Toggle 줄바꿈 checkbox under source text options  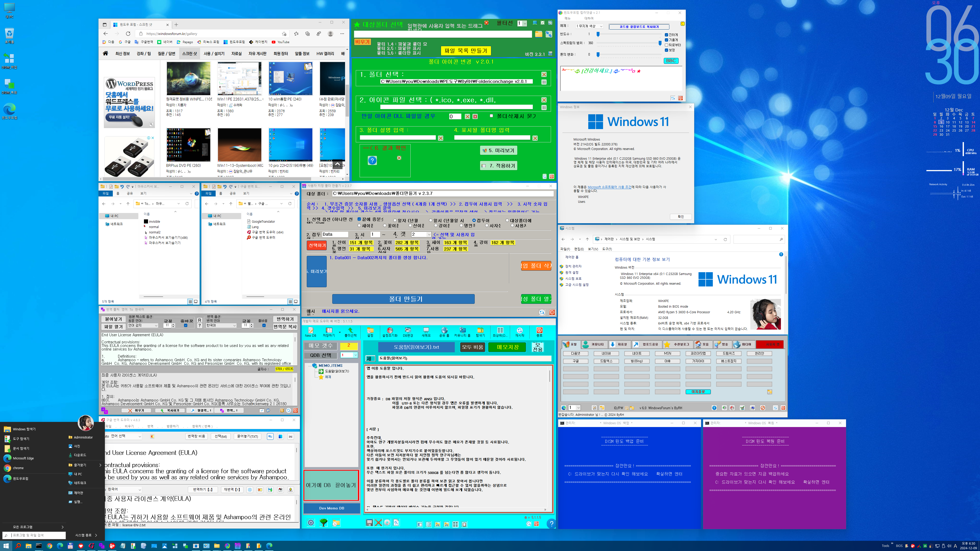pos(185,325)
